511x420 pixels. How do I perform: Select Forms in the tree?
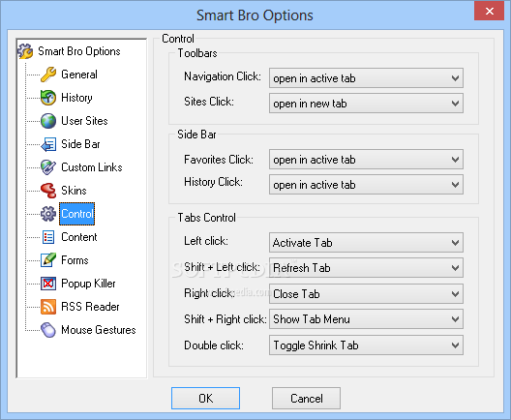(x=75, y=260)
